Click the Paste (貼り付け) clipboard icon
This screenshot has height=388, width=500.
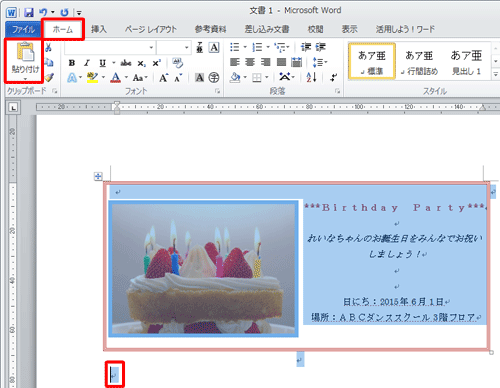tap(25, 53)
